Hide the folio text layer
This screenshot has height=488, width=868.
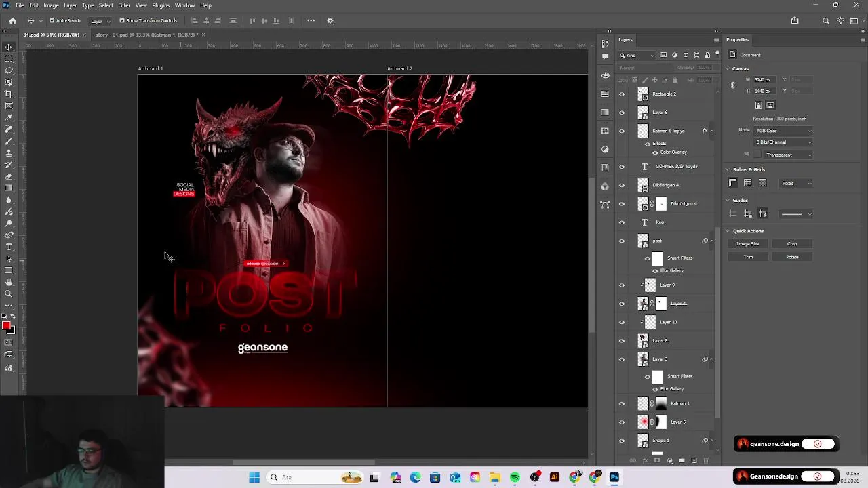point(621,222)
